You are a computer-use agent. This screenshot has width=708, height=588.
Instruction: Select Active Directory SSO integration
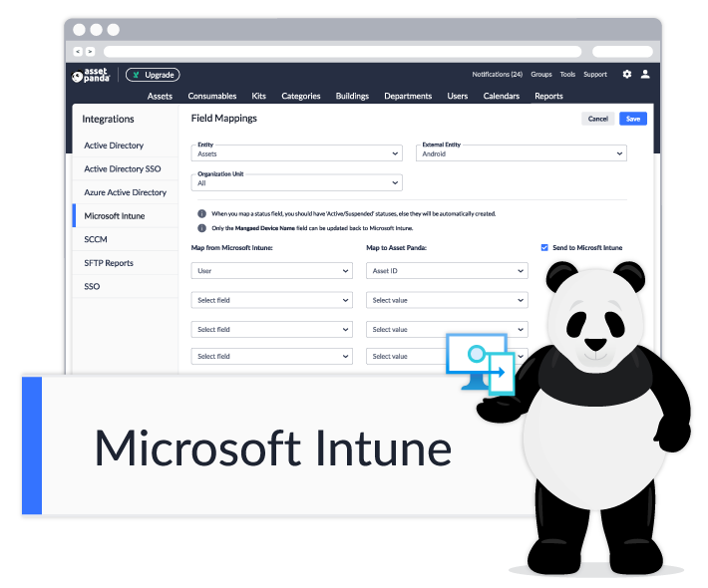tap(126, 168)
